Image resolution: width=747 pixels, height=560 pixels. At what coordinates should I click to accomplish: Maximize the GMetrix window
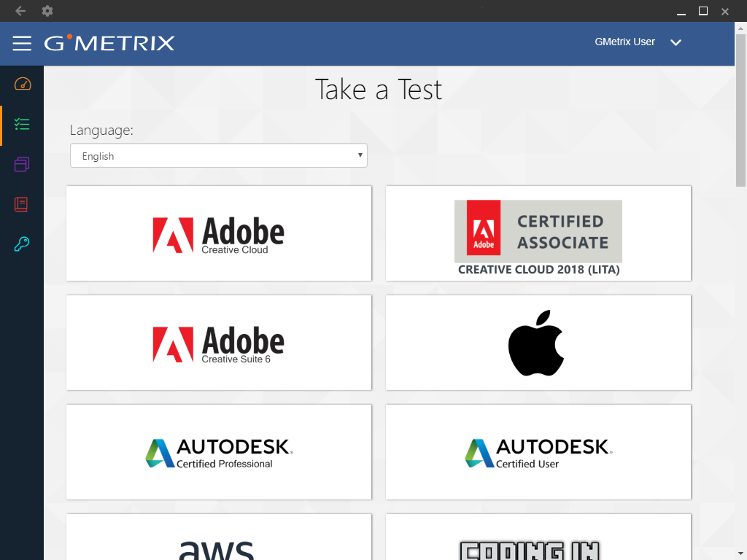703,11
